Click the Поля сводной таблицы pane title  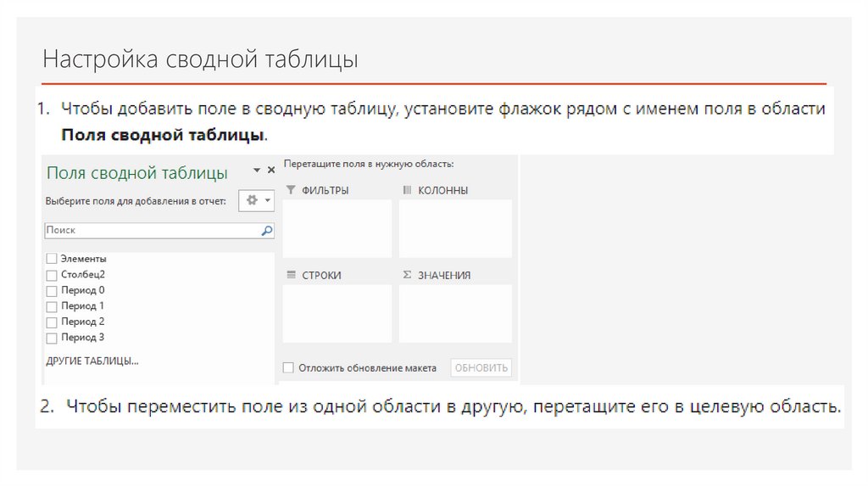[x=137, y=173]
